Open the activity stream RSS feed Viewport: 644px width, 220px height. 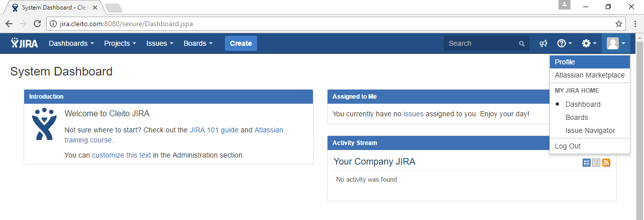coord(606,163)
